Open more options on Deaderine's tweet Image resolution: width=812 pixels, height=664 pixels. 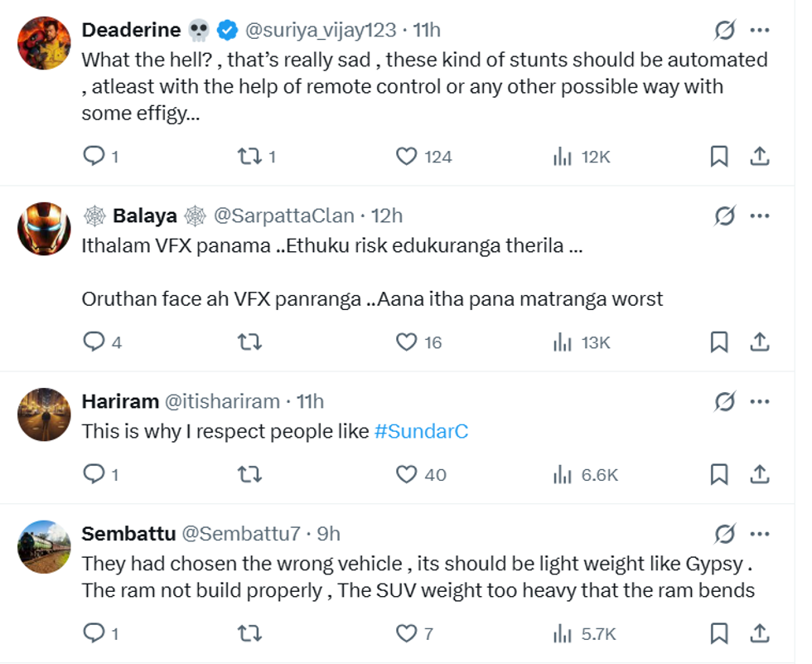click(x=760, y=31)
